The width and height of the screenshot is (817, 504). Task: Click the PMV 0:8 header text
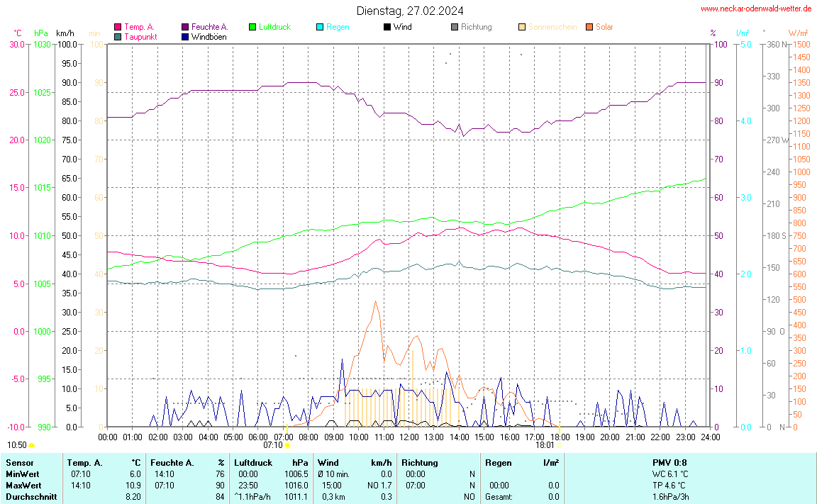pos(669,462)
